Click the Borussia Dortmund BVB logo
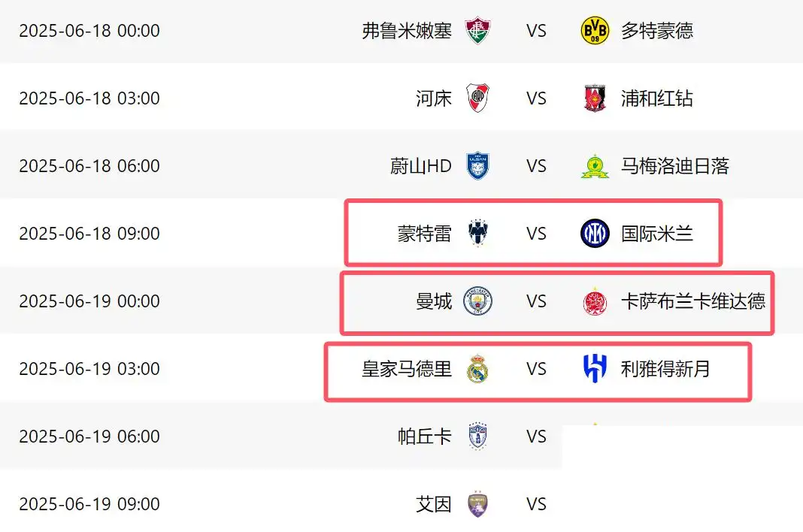This screenshot has width=803, height=532. click(595, 31)
